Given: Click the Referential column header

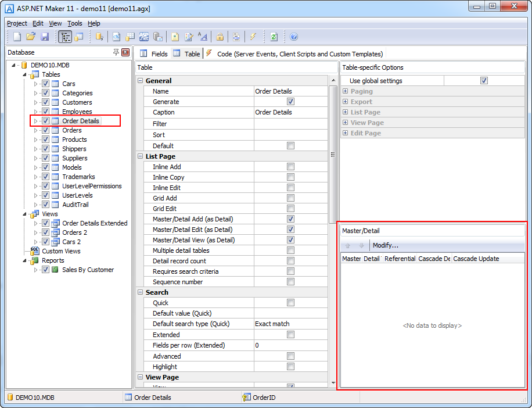Looking at the screenshot, I should tap(400, 259).
